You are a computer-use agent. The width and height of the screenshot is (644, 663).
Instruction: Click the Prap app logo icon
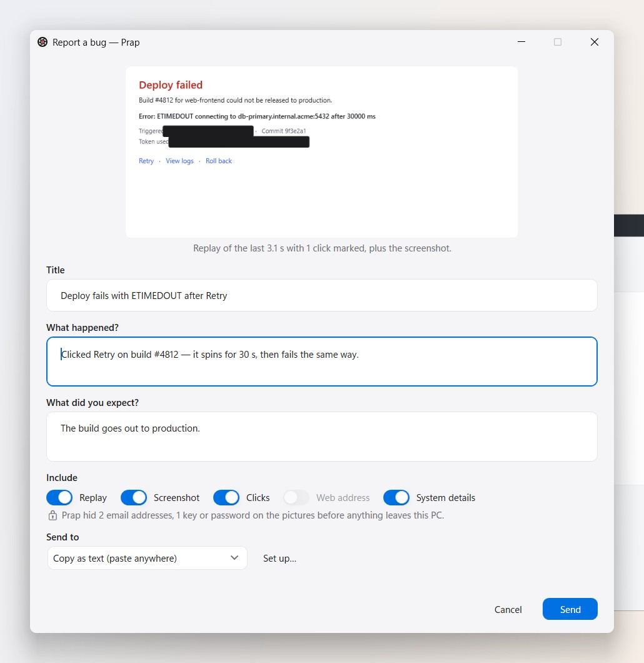[x=43, y=42]
